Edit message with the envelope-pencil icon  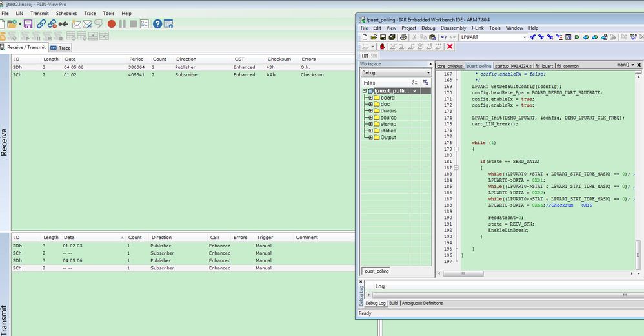click(87, 25)
